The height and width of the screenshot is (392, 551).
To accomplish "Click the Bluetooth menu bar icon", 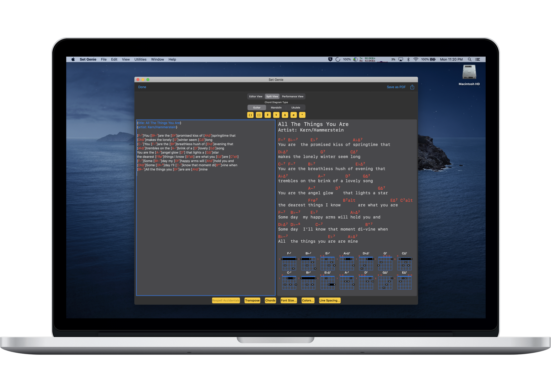I will click(x=408, y=60).
